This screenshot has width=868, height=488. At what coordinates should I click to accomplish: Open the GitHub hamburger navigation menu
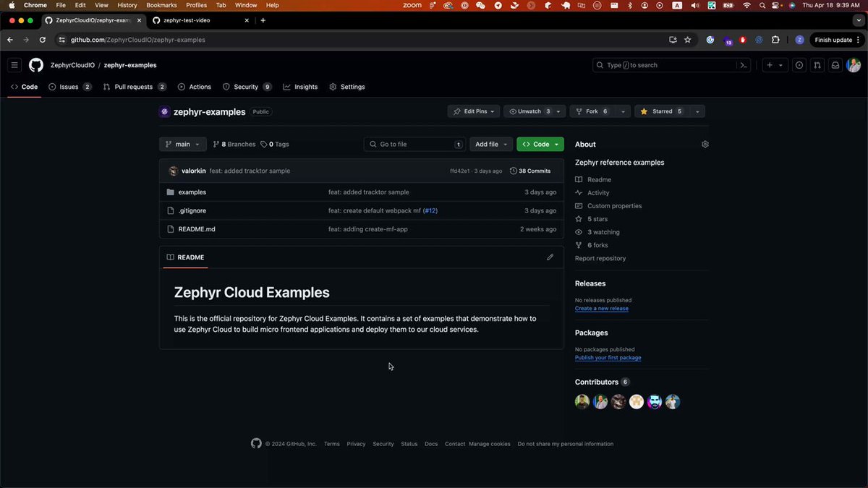[14, 65]
